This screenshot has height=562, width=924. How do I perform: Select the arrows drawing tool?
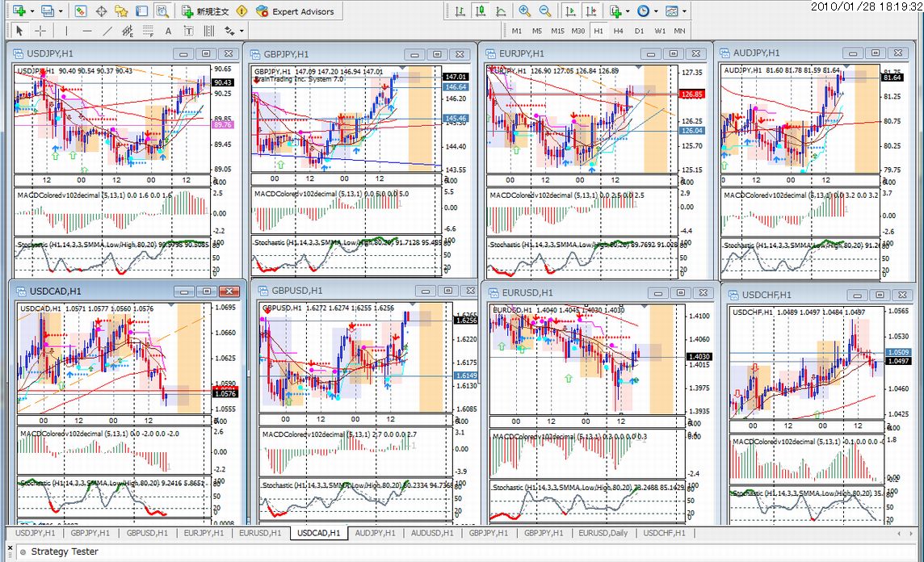pyautogui.click(x=229, y=31)
